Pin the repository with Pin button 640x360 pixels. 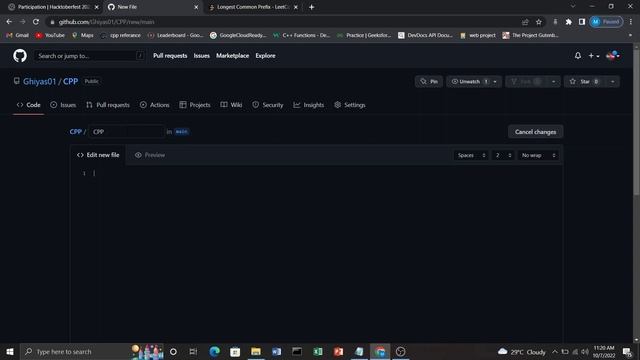tap(429, 82)
